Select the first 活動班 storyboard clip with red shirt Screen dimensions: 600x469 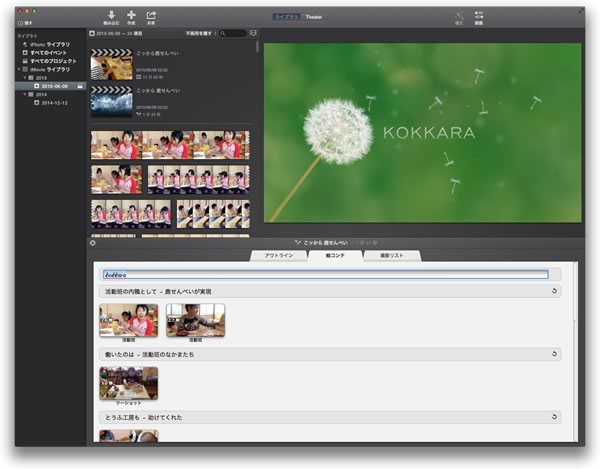pos(129,320)
